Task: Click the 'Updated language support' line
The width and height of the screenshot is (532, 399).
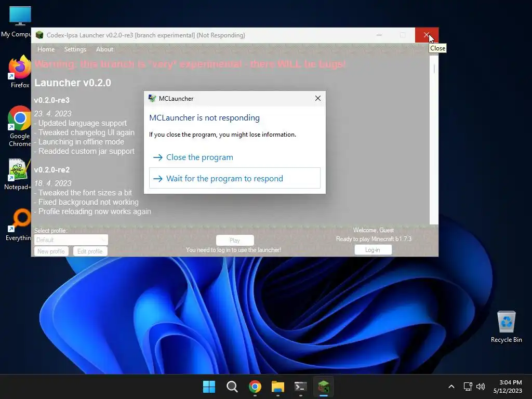Action: [81, 123]
